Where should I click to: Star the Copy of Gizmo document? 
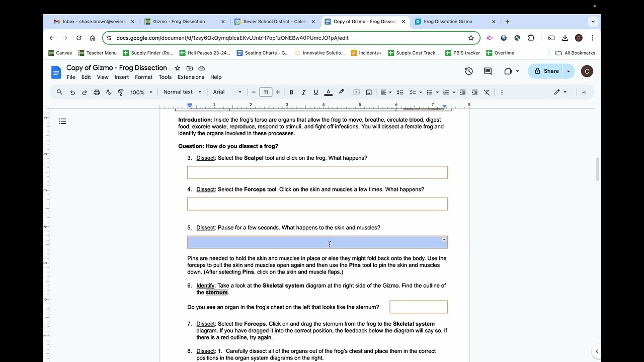(x=177, y=68)
